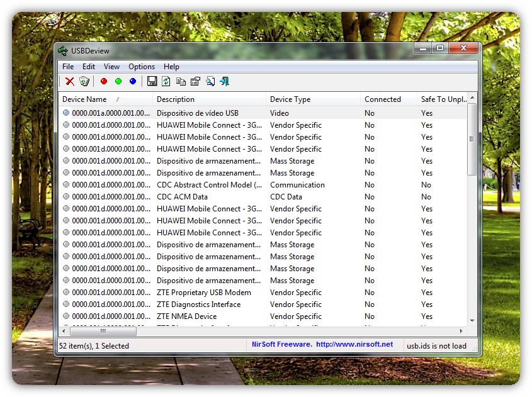
Task: Click the horizontal scrollbar thumb
Action: (x=103, y=331)
